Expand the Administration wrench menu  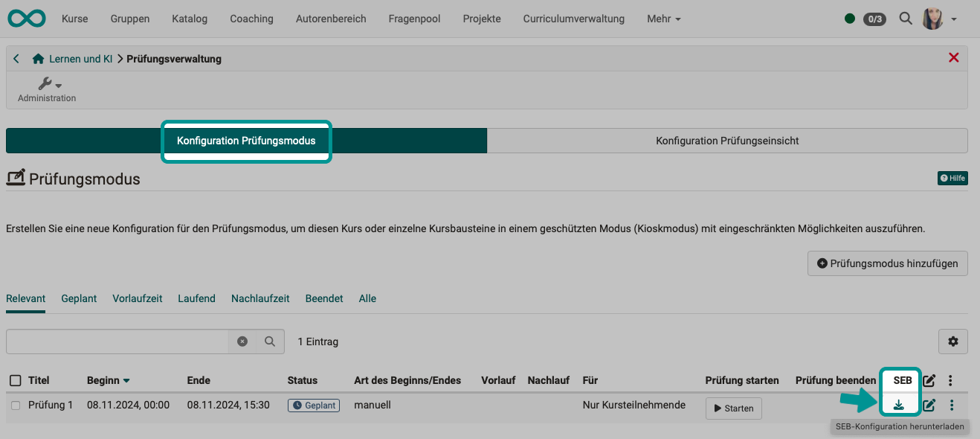46,84
